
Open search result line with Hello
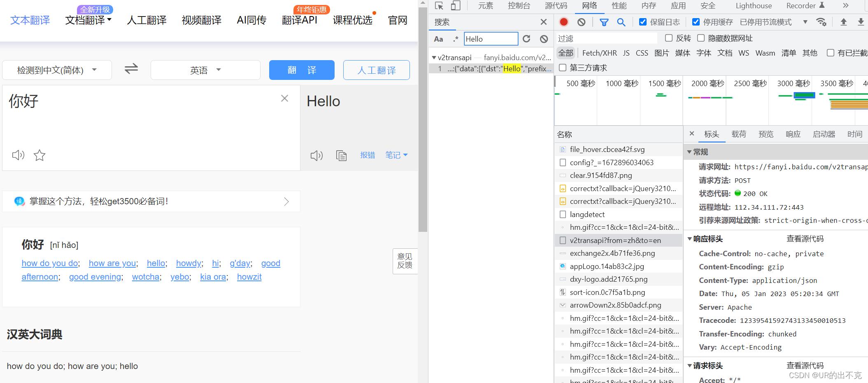491,68
